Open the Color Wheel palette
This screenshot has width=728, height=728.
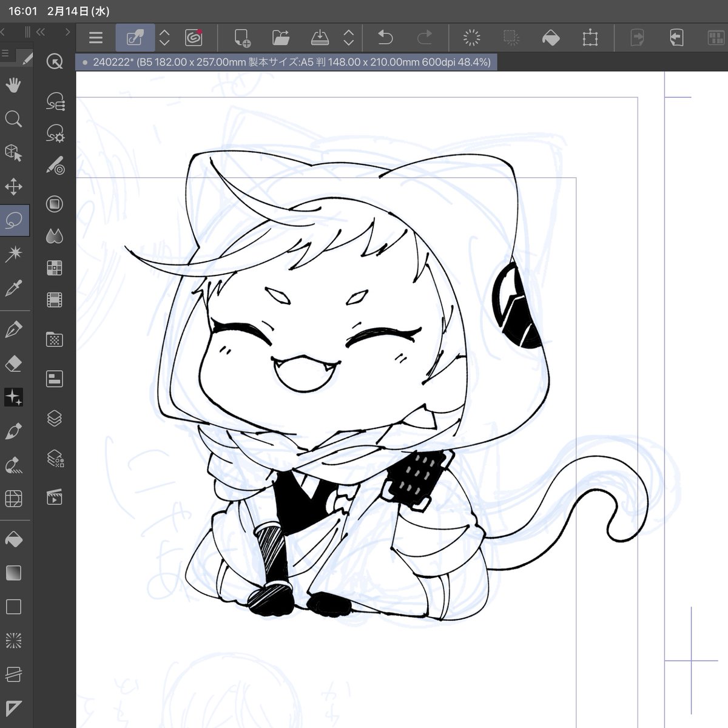[x=55, y=204]
